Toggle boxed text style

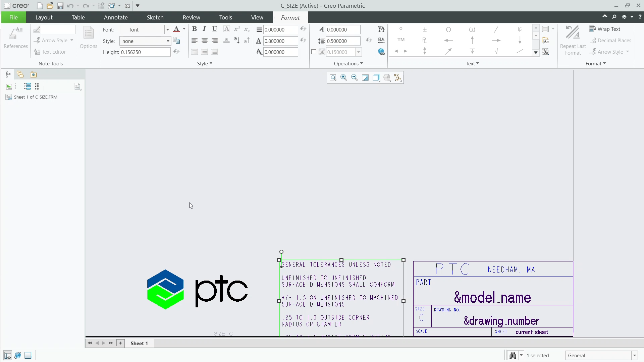pyautogui.click(x=227, y=29)
